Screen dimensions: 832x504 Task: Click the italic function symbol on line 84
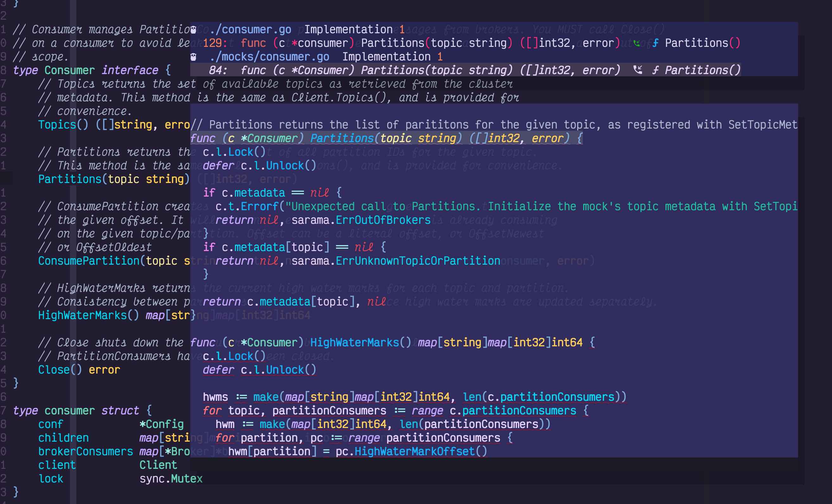(655, 70)
